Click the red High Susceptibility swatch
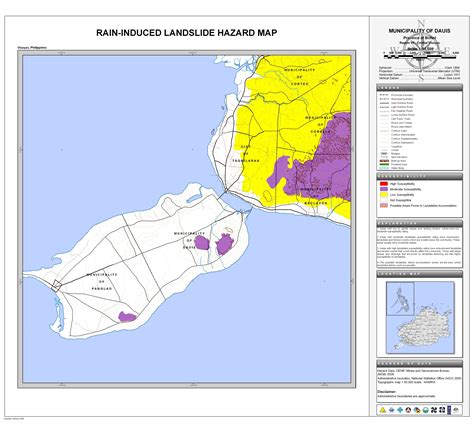Image resolution: width=474 pixels, height=437 pixels. click(383, 184)
